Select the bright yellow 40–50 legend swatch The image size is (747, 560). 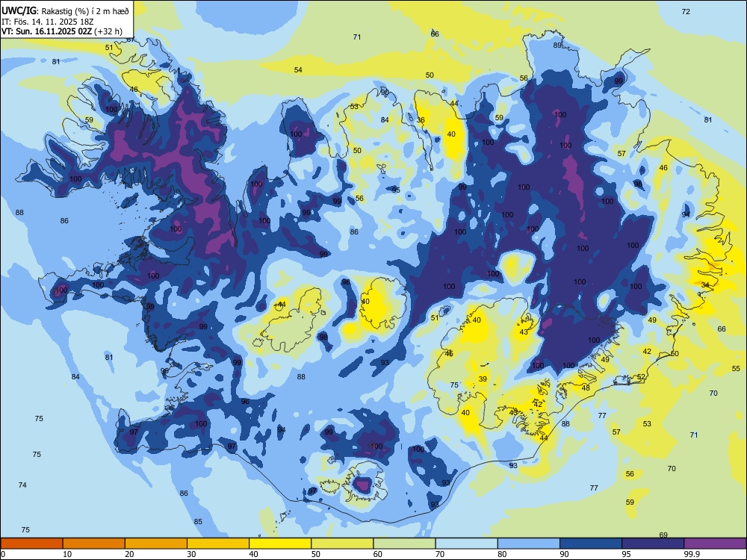click(280, 544)
